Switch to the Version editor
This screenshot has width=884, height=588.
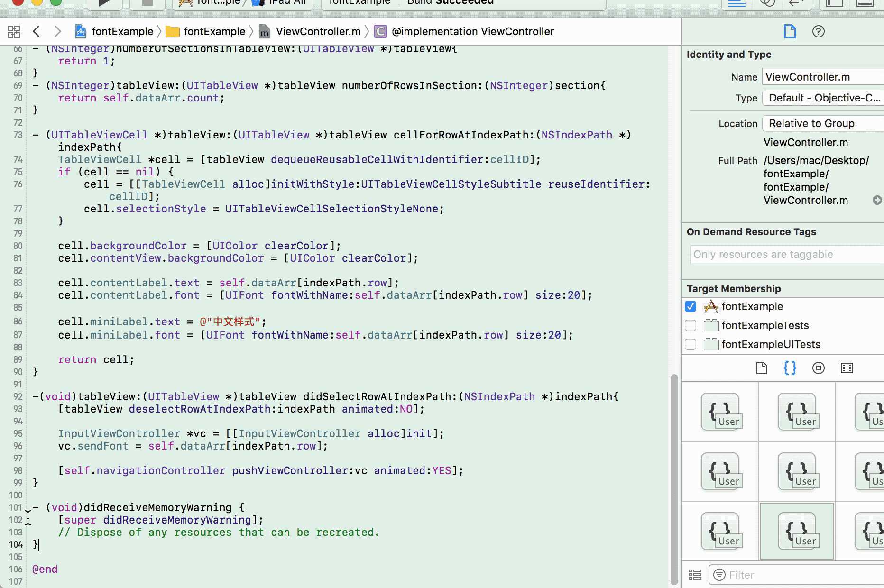pyautogui.click(x=797, y=3)
